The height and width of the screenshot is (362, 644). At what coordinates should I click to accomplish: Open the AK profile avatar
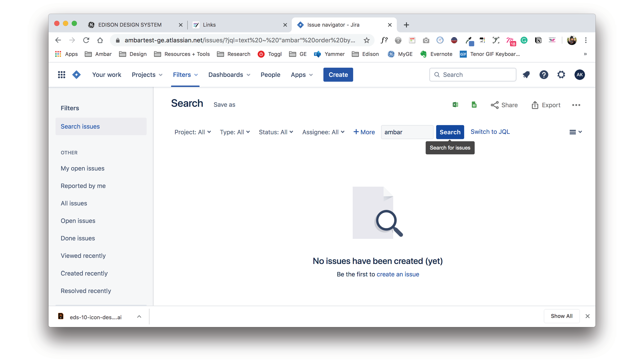[579, 75]
